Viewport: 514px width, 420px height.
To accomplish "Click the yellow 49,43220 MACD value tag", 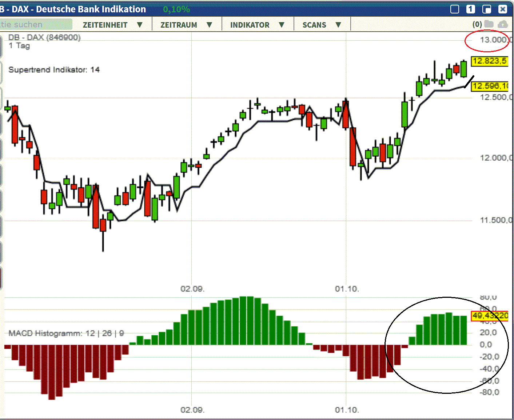I will 490,316.
